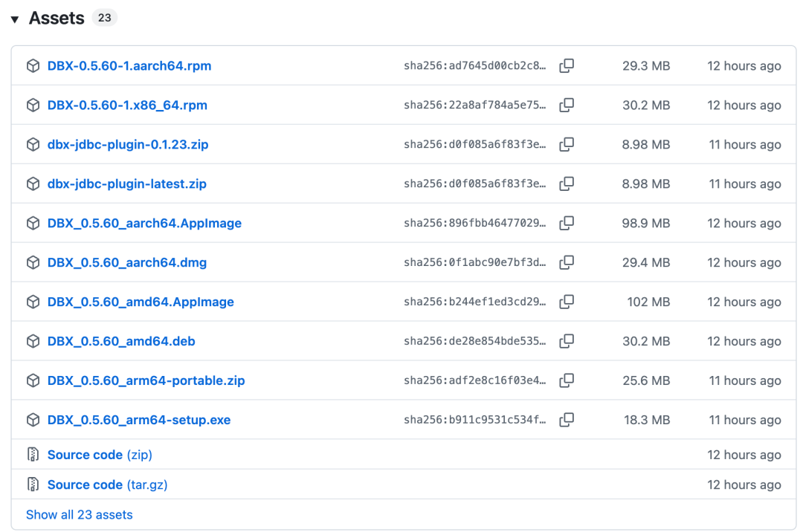
Task: Click timestamp on Source code (tar.gz) row
Action: pos(744,485)
